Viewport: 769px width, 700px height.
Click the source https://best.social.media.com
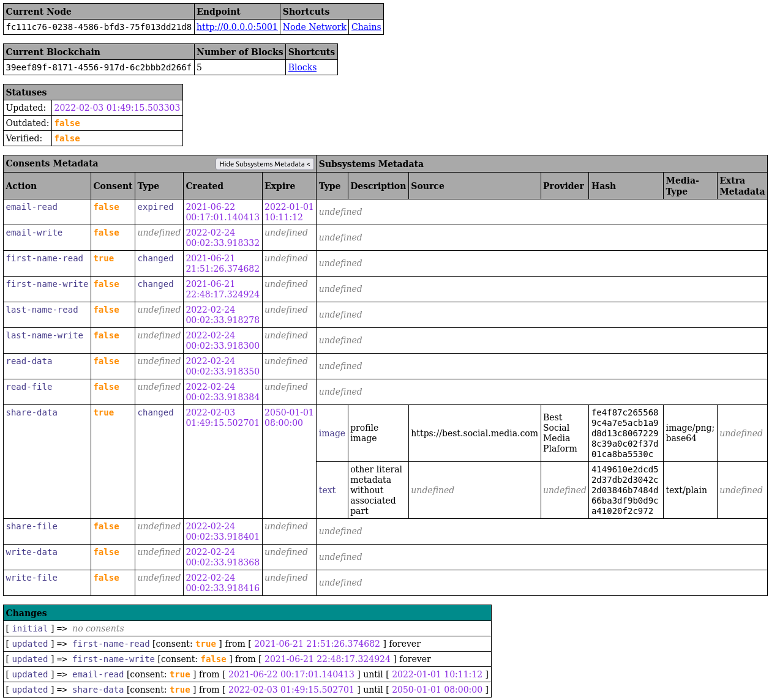(475, 433)
